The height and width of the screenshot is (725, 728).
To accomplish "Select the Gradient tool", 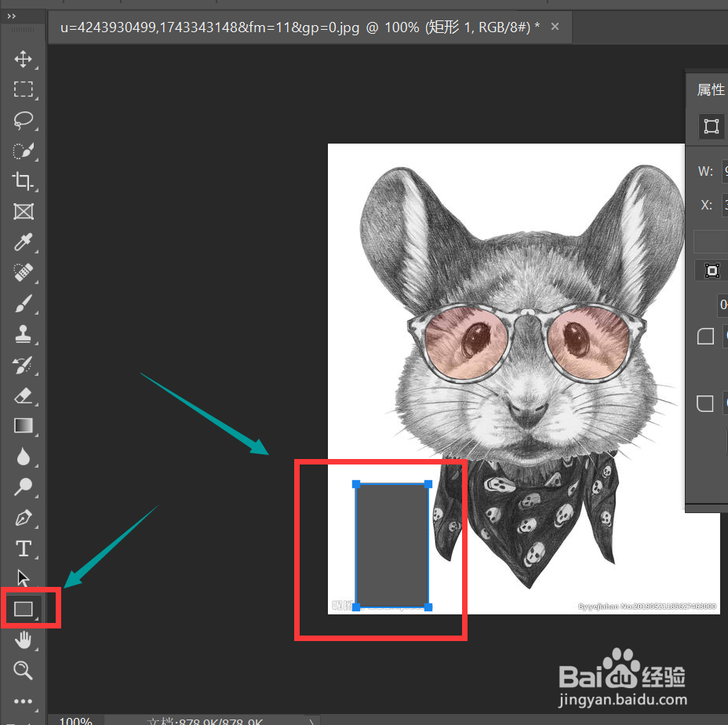I will point(24,425).
